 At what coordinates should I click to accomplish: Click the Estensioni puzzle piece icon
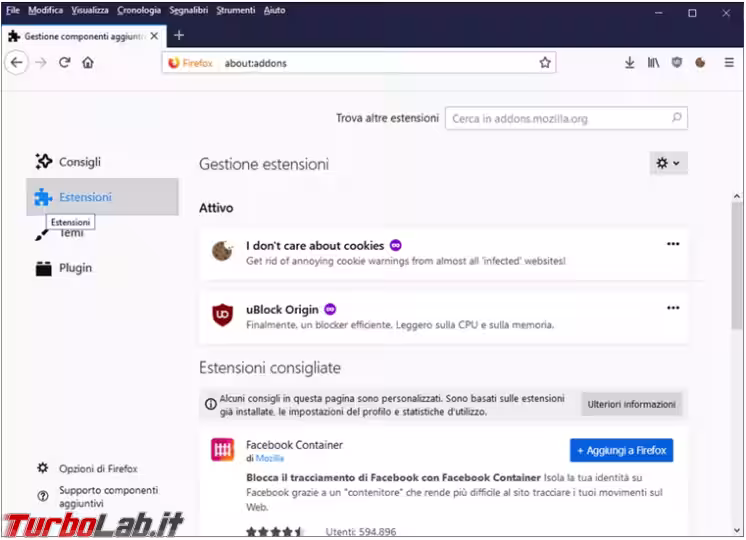(x=43, y=197)
